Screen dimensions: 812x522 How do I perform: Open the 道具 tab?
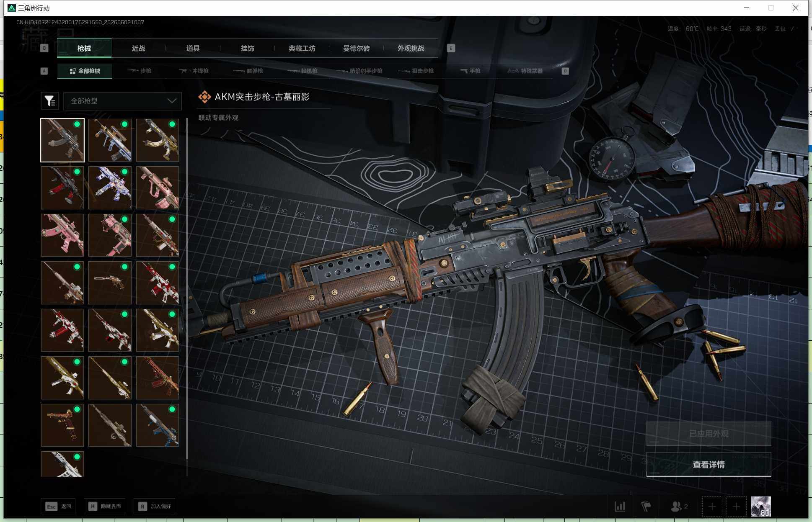(193, 48)
